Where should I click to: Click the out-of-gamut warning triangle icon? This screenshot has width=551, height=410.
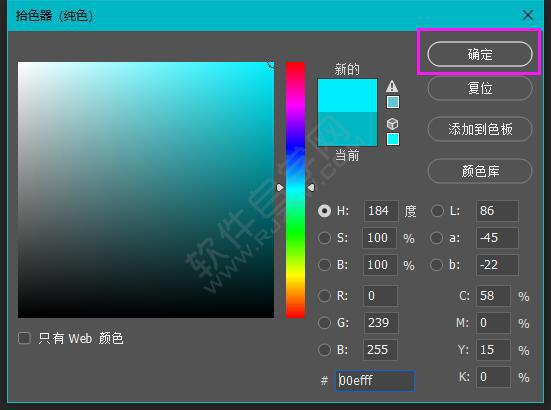[392, 86]
